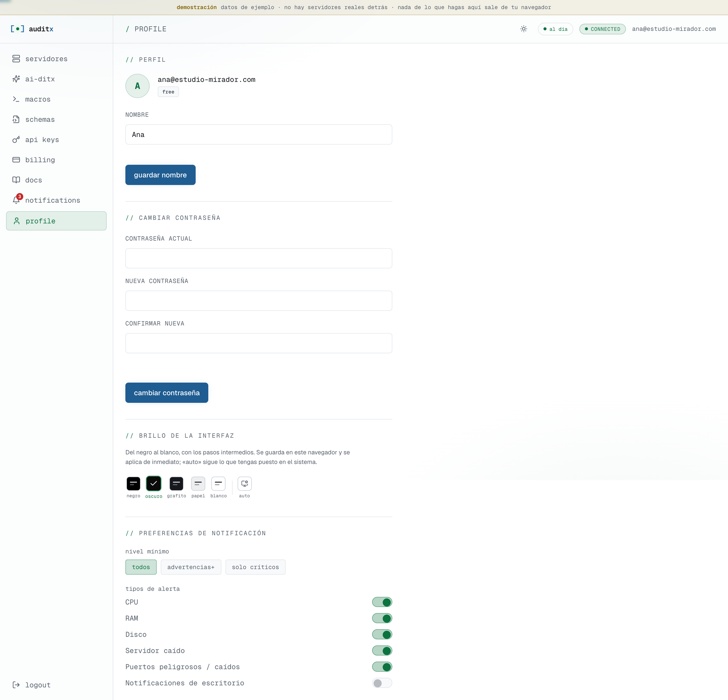Choose negro brightness swatch
The image size is (728, 700).
[133, 483]
